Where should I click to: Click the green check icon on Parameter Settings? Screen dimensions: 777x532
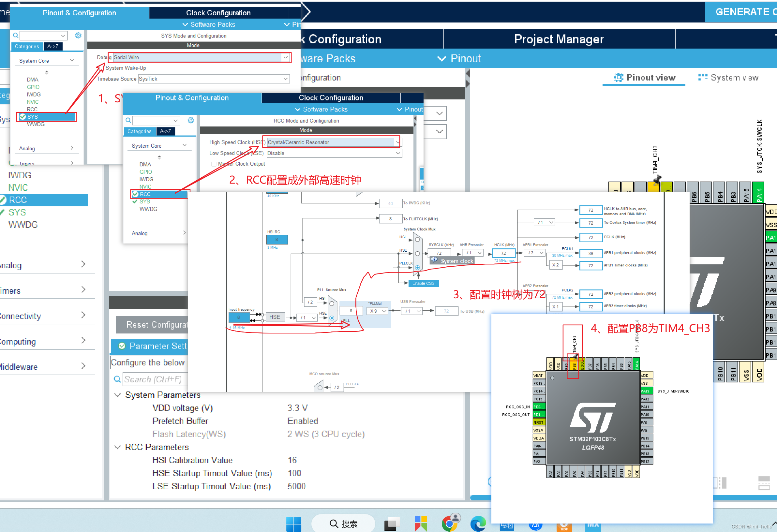click(x=122, y=346)
